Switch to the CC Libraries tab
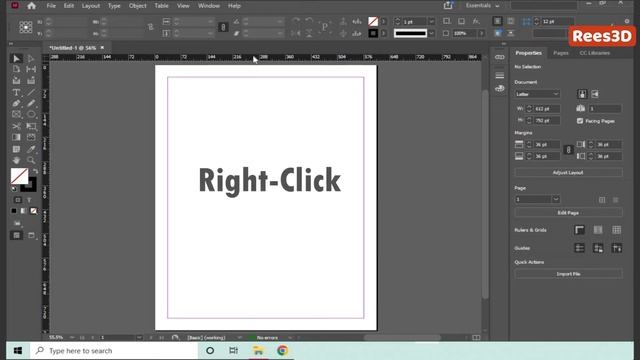 point(595,53)
